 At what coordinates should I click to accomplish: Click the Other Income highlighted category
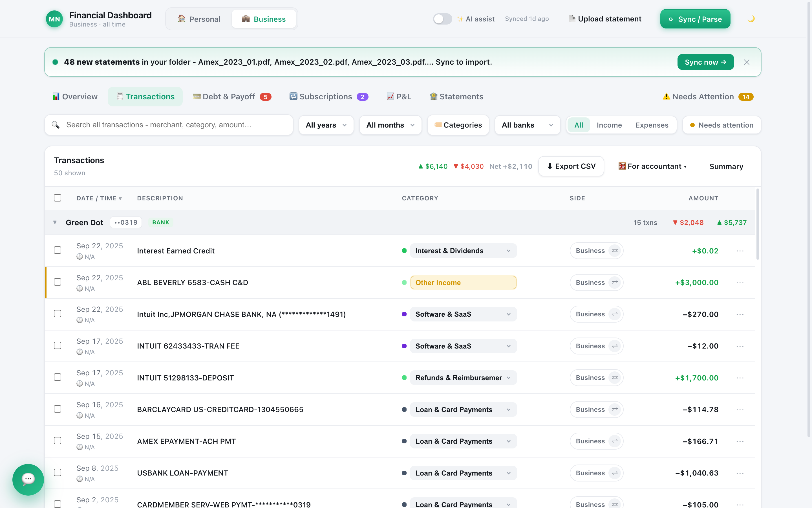[463, 283]
